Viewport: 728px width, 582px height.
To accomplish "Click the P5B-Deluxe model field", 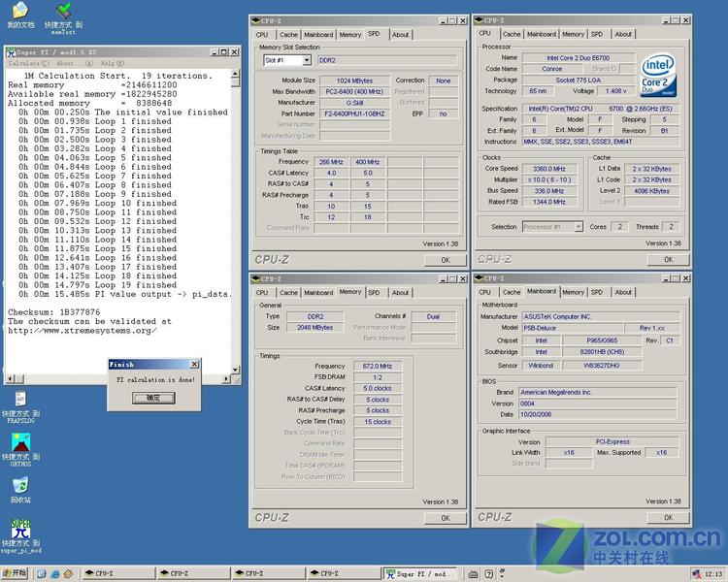I will pos(571,328).
